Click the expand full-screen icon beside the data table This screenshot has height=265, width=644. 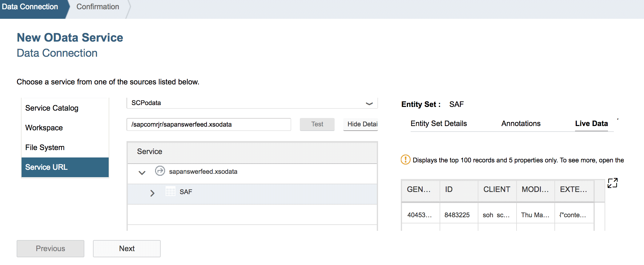[612, 183]
